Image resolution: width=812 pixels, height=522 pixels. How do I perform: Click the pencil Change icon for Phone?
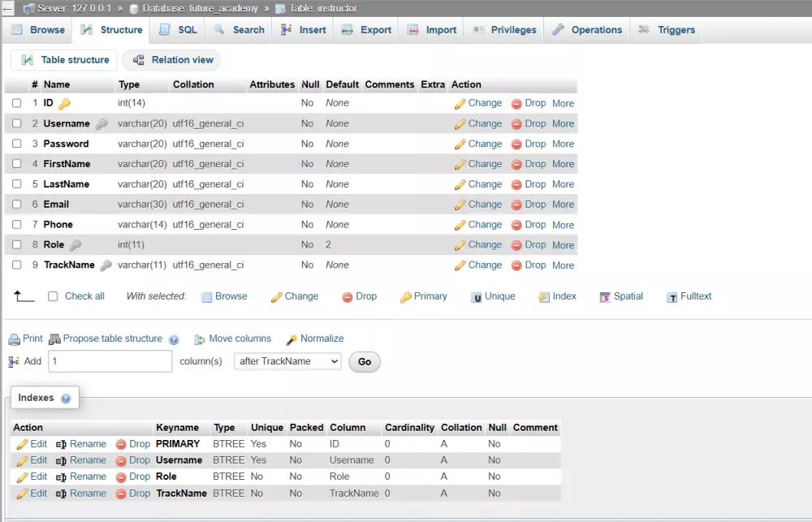tap(460, 225)
